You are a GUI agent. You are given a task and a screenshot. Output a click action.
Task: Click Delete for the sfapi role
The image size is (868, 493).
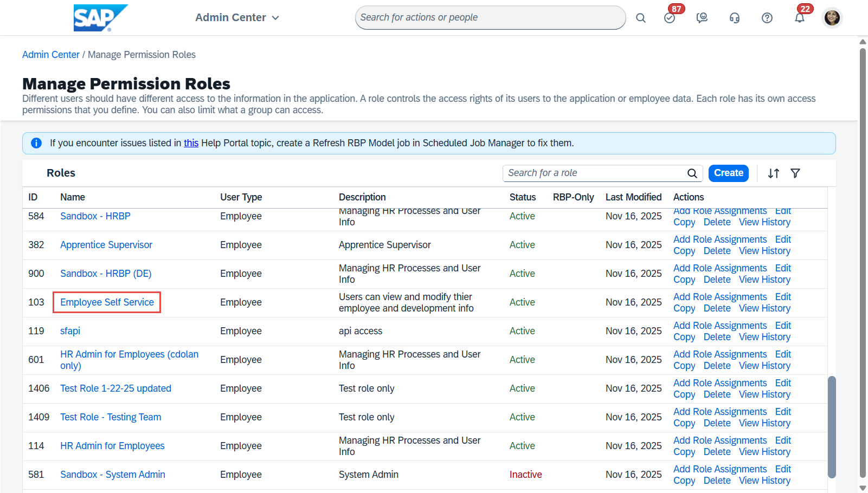click(717, 337)
